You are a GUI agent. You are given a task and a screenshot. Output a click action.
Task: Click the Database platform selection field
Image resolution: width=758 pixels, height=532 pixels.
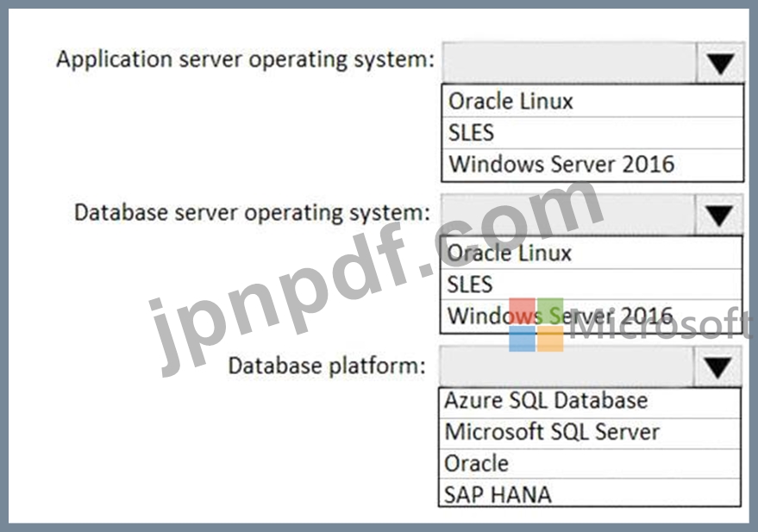[567, 367]
